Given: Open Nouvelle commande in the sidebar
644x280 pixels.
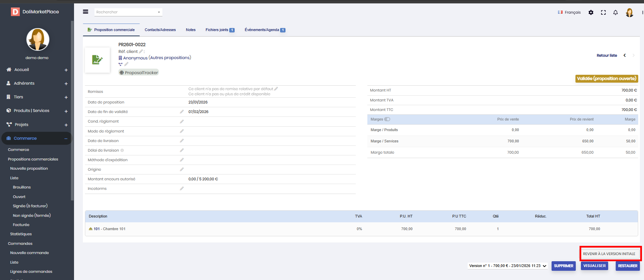Looking at the screenshot, I should point(29,253).
